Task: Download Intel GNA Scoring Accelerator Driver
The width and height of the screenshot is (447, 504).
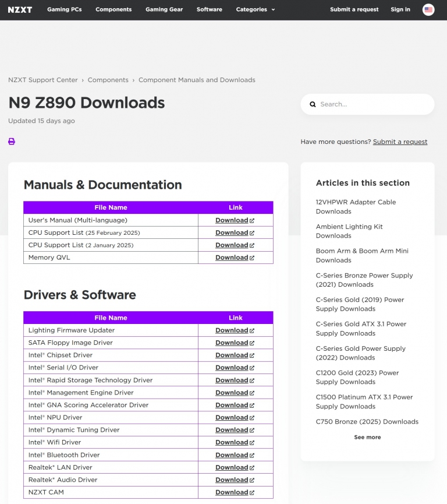Action: pos(235,405)
